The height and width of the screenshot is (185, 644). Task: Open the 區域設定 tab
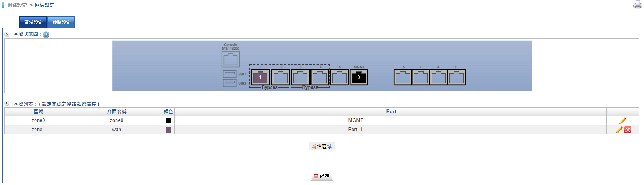pyautogui.click(x=33, y=22)
